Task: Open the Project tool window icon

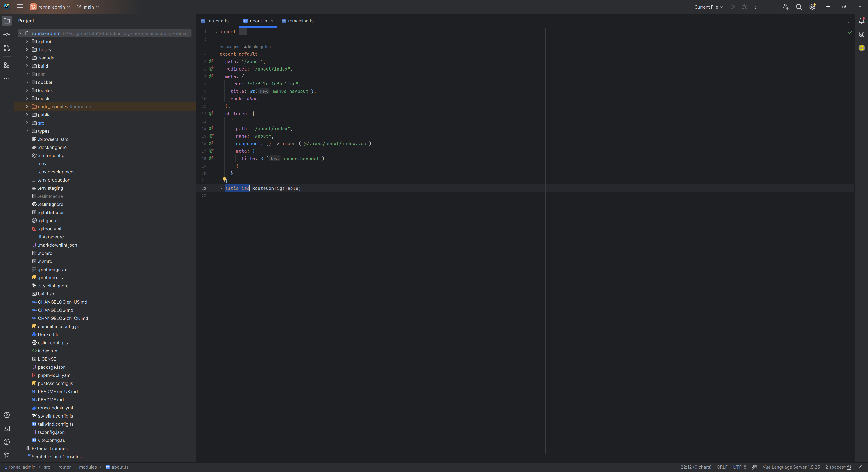Action: tap(7, 21)
